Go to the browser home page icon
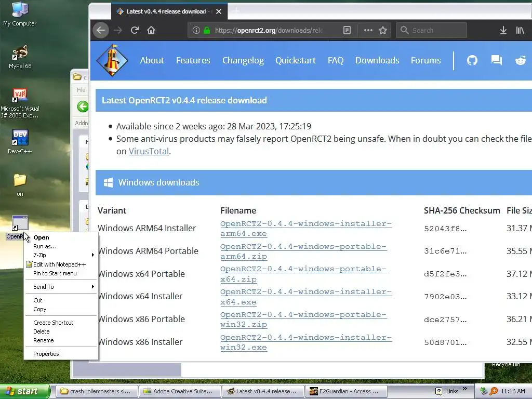Screen dimensions: 532x399 tap(151, 30)
